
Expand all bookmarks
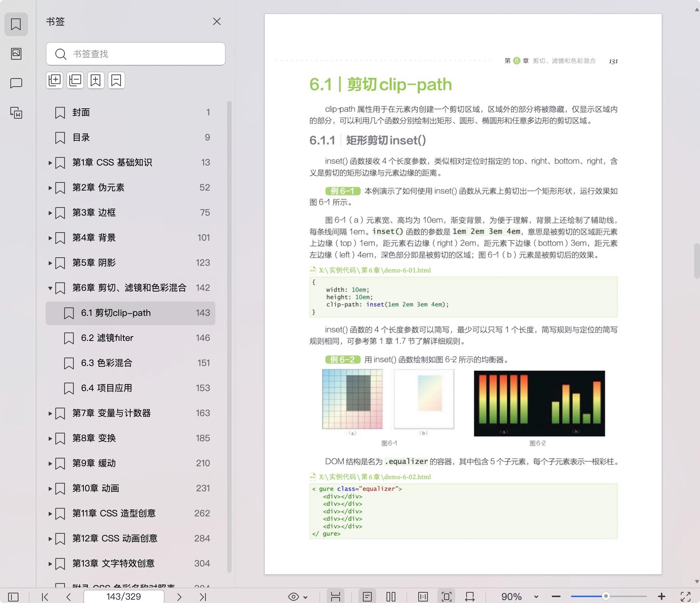pos(55,80)
